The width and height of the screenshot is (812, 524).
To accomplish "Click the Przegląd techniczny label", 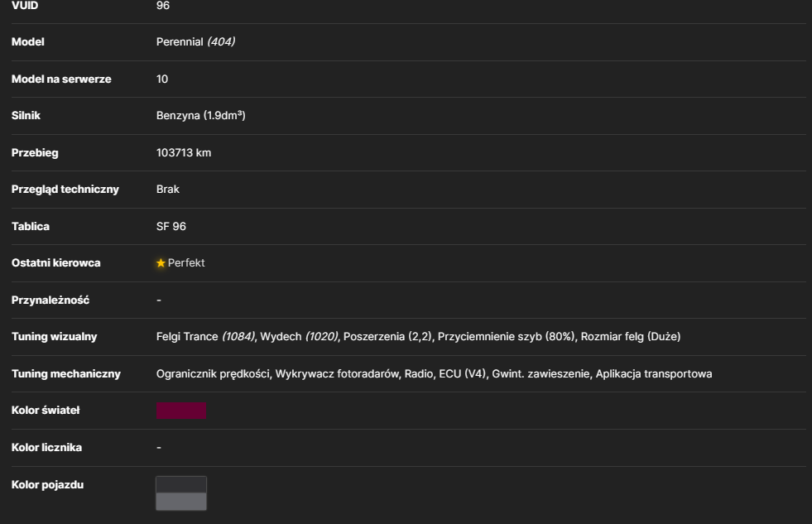I will 65,190.
